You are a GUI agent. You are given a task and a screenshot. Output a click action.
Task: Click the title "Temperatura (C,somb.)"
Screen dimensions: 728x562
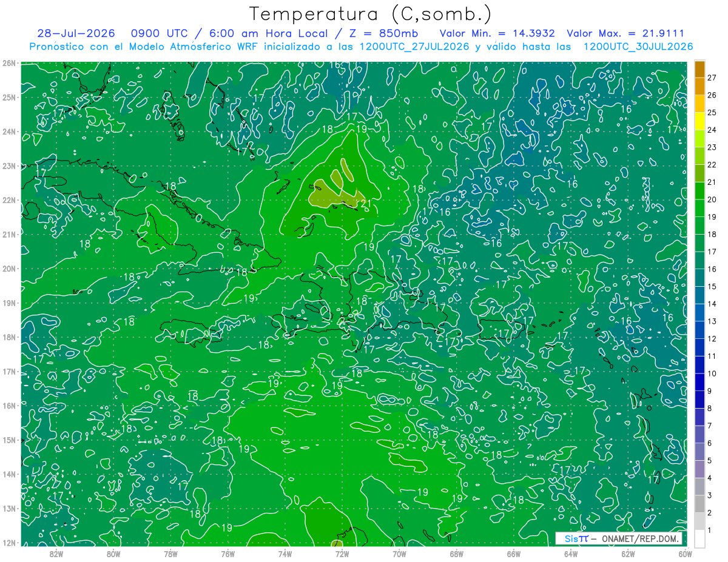370,13
